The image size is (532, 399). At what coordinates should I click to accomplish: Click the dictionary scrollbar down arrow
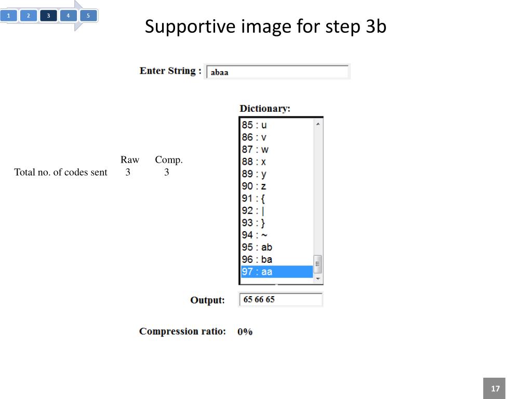pos(318,278)
